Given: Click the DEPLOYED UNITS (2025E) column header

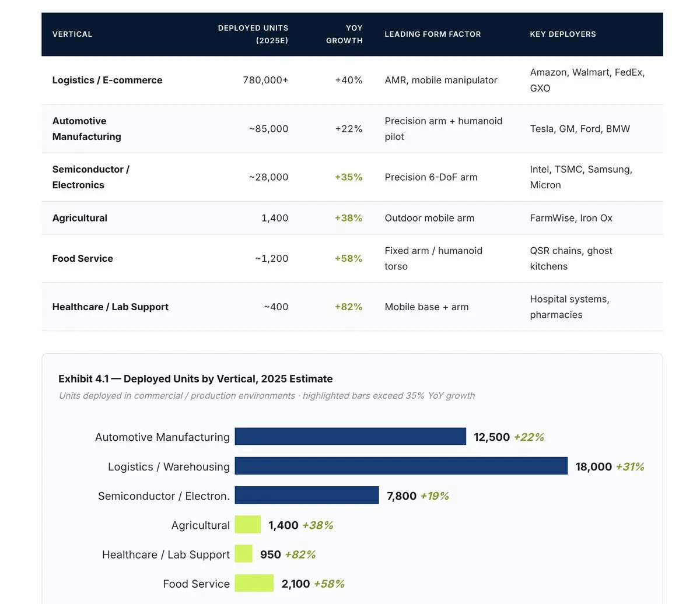Looking at the screenshot, I should [253, 34].
